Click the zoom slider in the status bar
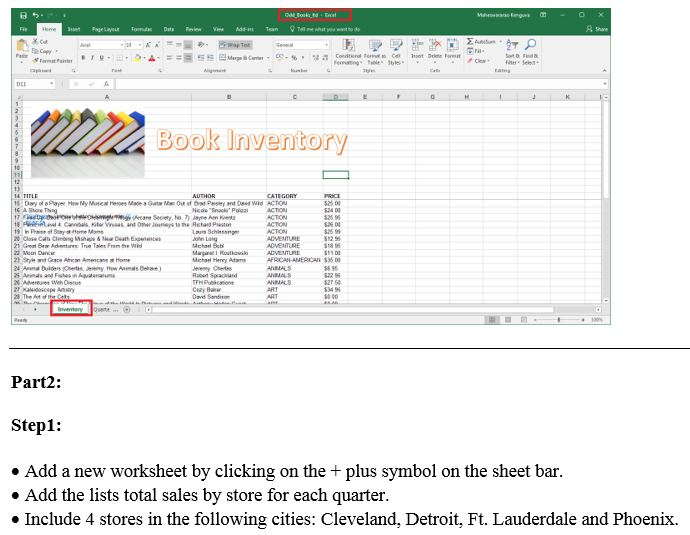The image size is (690, 535). tap(559, 320)
